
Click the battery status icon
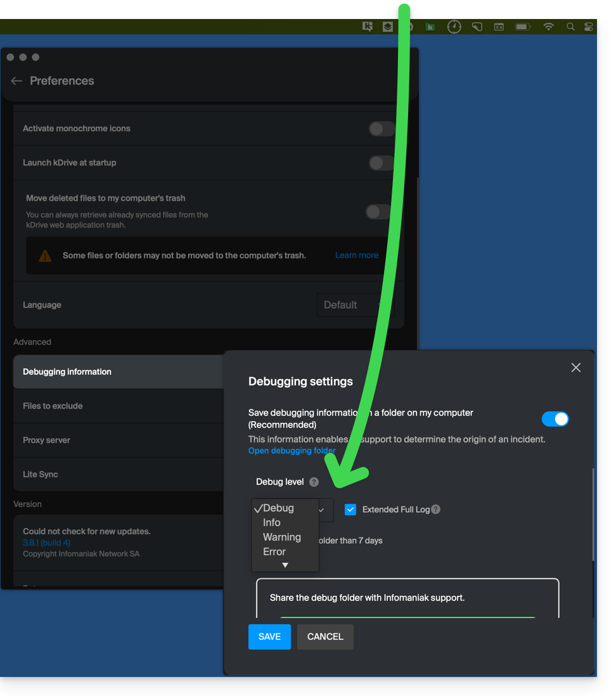click(x=522, y=27)
